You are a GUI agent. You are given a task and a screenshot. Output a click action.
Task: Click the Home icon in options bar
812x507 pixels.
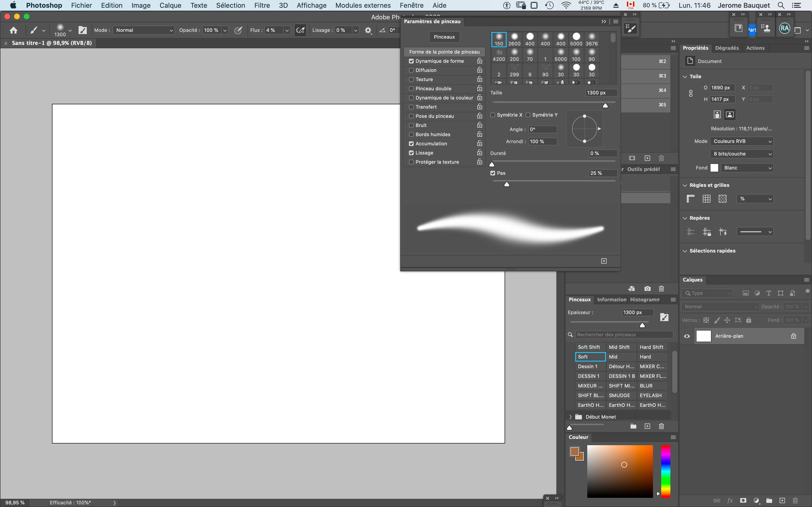click(14, 30)
